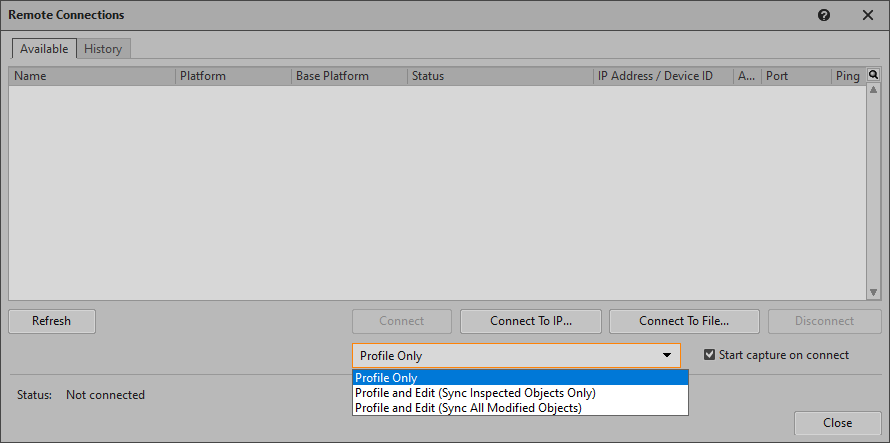Sort by the Name column header
The height and width of the screenshot is (443, 890).
click(92, 76)
